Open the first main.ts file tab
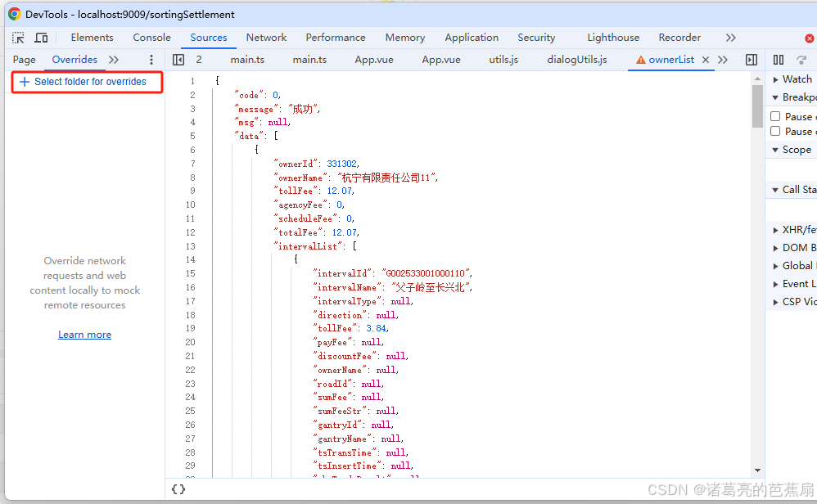817x504 pixels. [247, 60]
